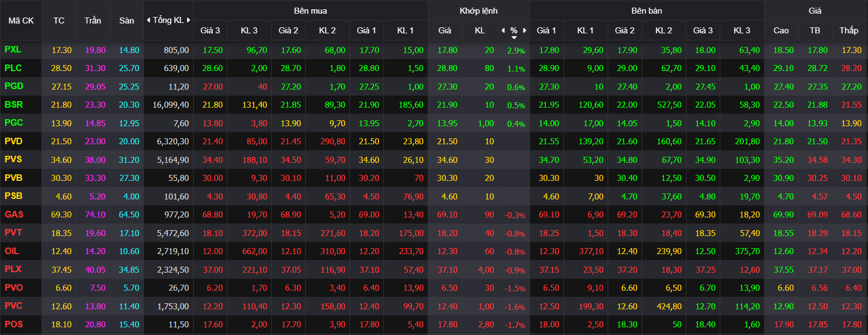
Task: Click BSR sell volume 527,50
Action: pos(669,105)
